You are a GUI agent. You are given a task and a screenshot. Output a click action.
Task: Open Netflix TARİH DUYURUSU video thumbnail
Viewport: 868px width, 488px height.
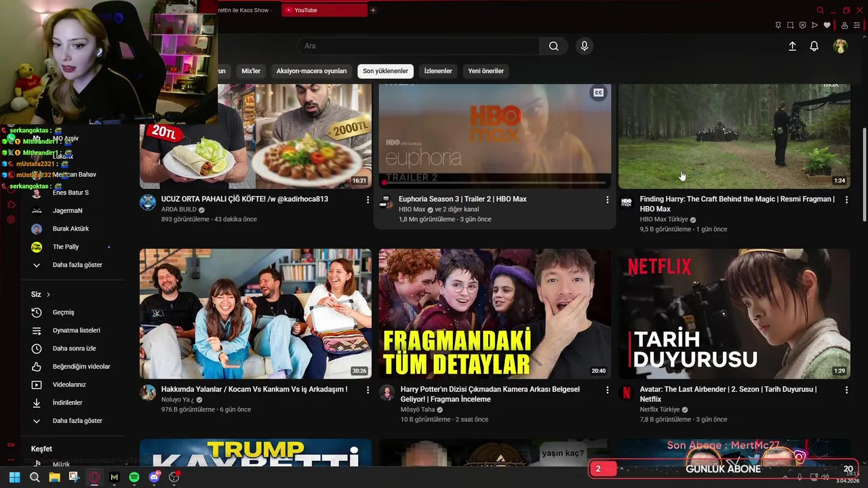pyautogui.click(x=734, y=314)
